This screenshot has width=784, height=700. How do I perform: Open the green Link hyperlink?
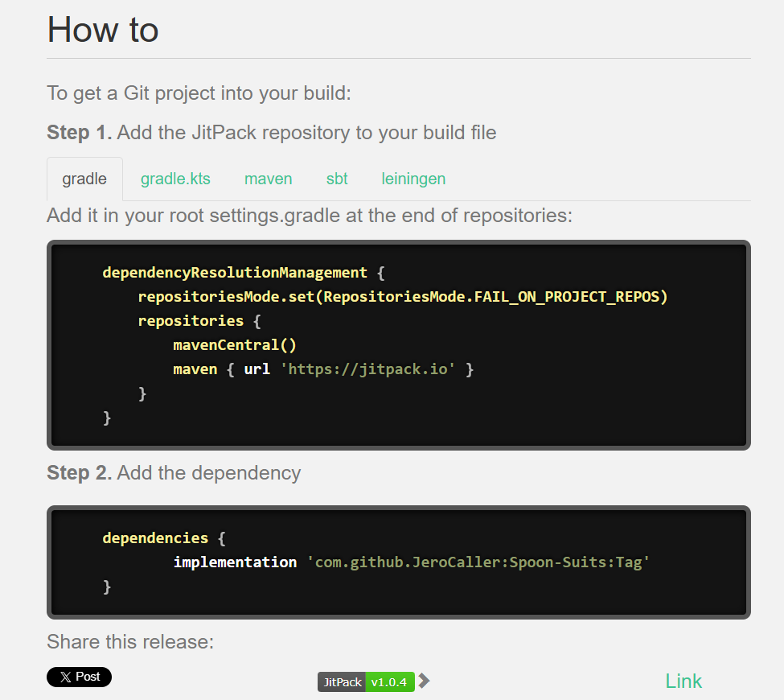[683, 681]
